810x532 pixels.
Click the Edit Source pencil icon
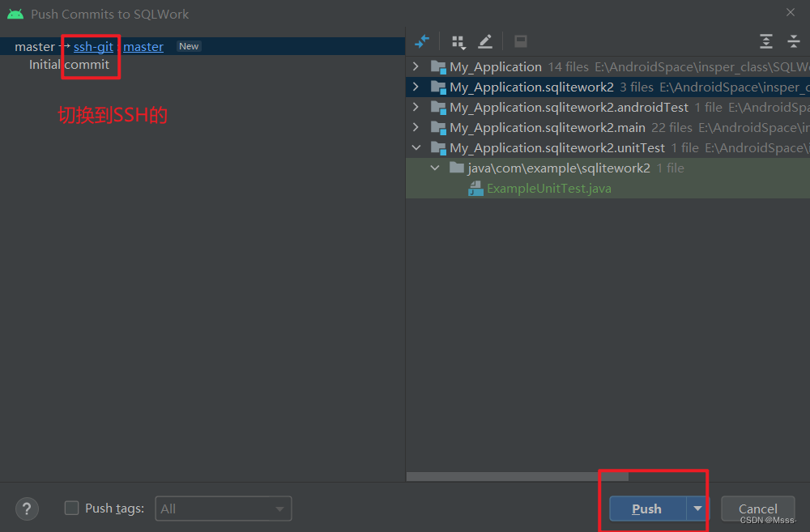485,41
